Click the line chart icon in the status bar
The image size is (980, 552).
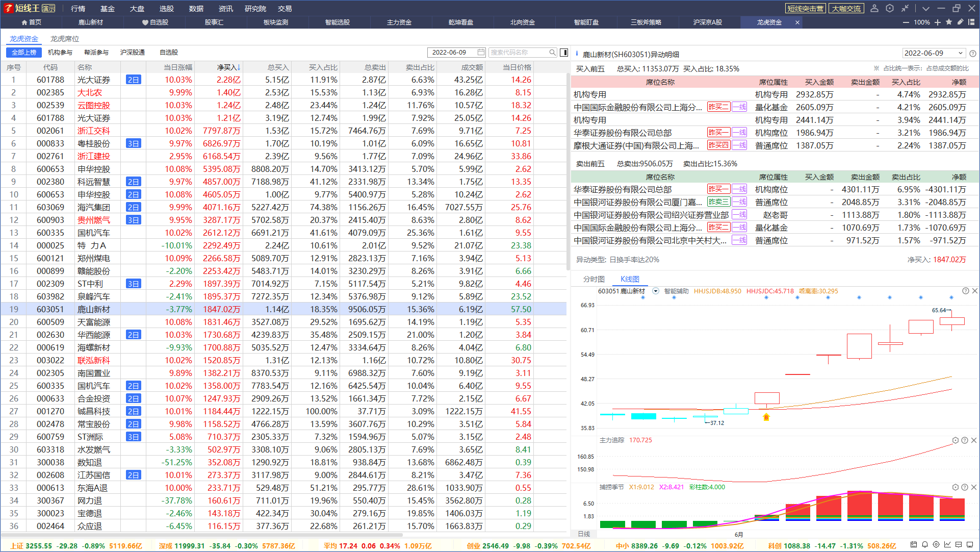click(x=947, y=545)
